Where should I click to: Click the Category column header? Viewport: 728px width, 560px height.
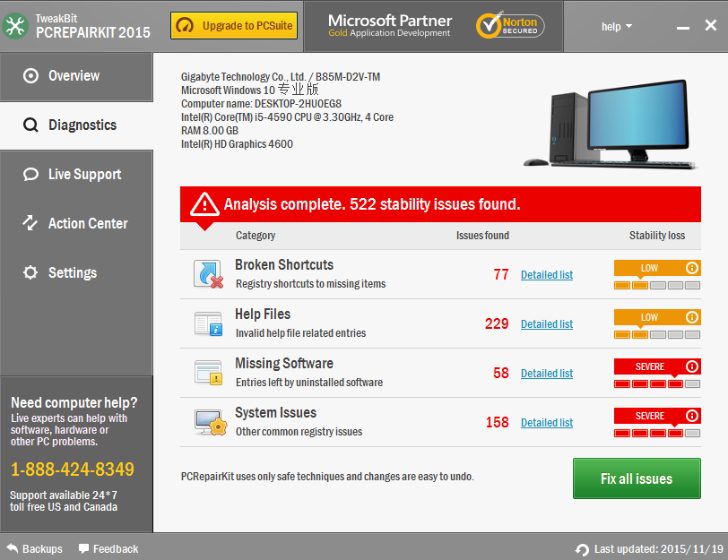tap(256, 236)
